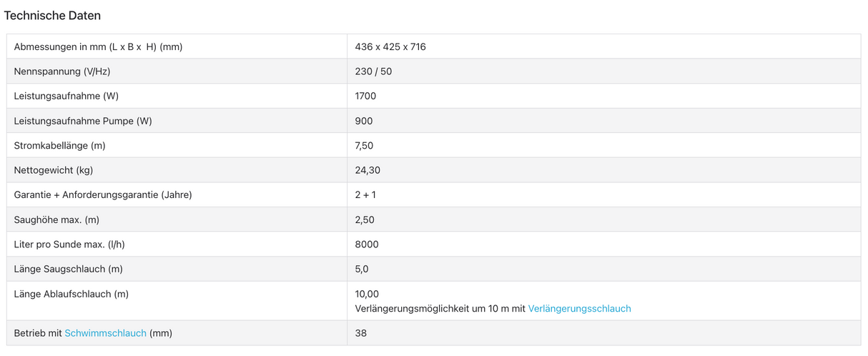Select the 230 / 50 value cell
Screen dimensions: 868x356
pos(373,71)
